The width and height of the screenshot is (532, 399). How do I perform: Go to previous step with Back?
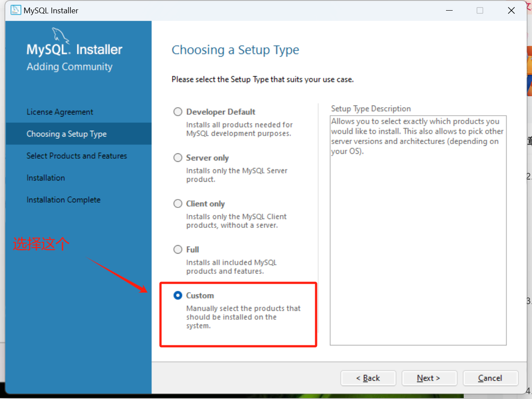pos(368,378)
